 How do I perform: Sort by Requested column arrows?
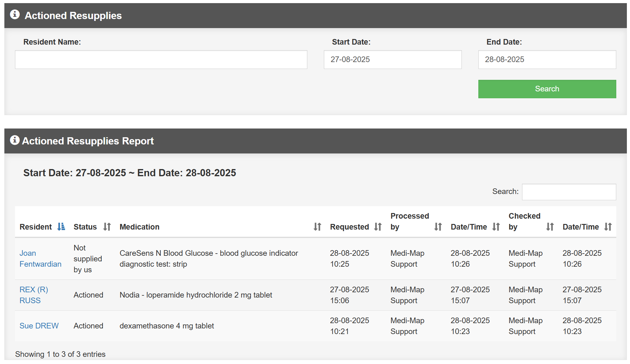[378, 227]
